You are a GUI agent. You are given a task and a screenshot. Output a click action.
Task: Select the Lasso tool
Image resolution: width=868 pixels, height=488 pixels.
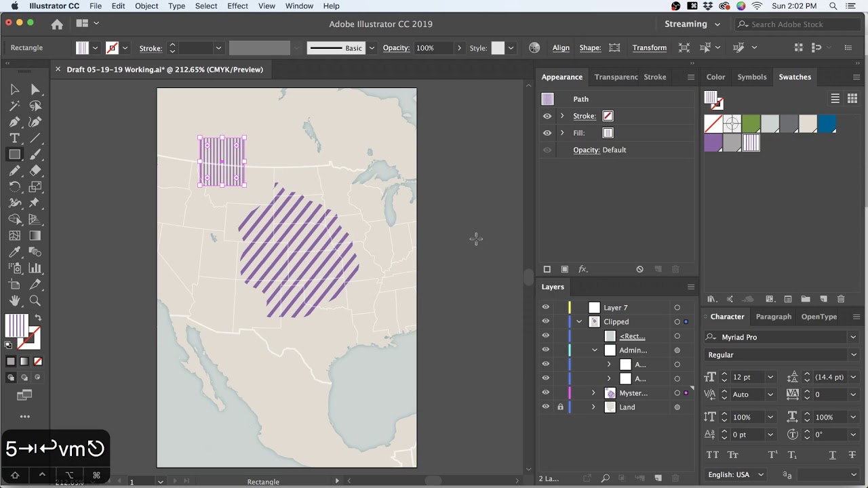[35, 106]
